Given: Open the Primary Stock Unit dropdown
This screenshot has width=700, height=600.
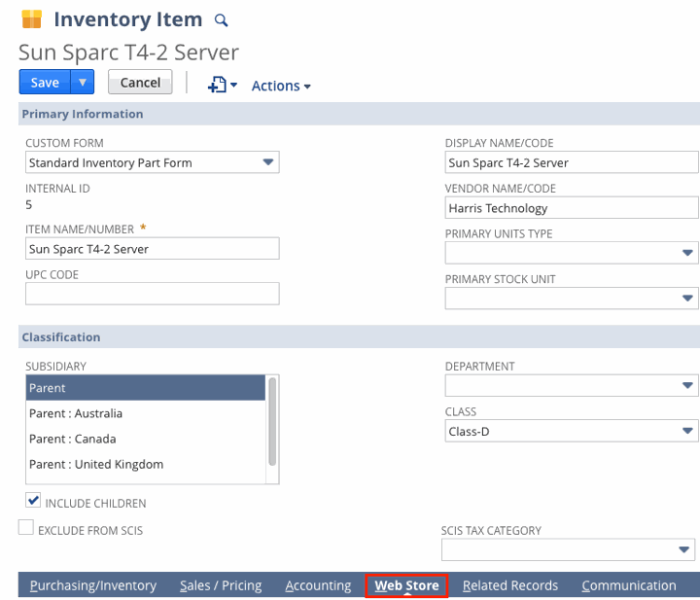Looking at the screenshot, I should (x=572, y=299).
